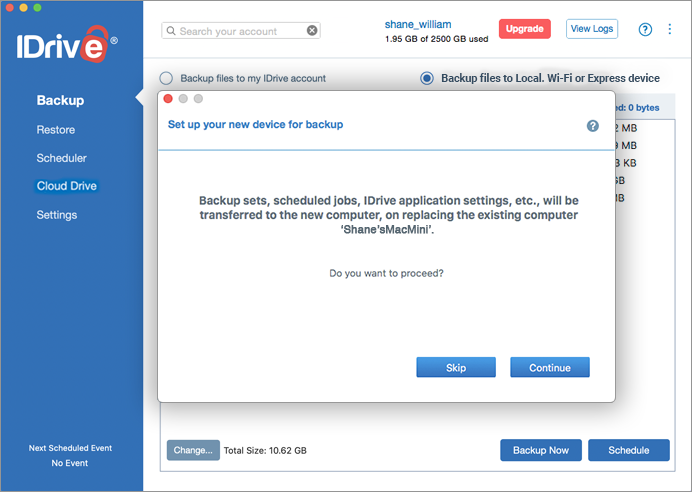Close the setup dialog with red button
The width and height of the screenshot is (692, 492).
(x=168, y=98)
